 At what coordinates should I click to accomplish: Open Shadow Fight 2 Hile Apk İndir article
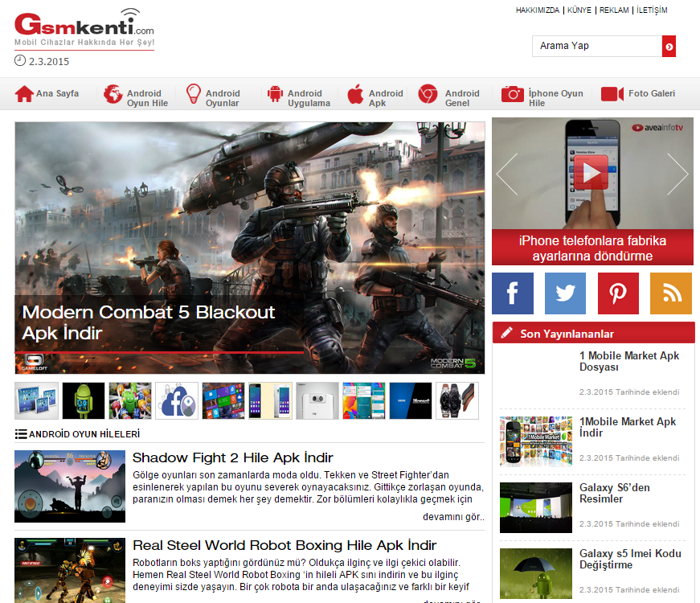(x=232, y=457)
